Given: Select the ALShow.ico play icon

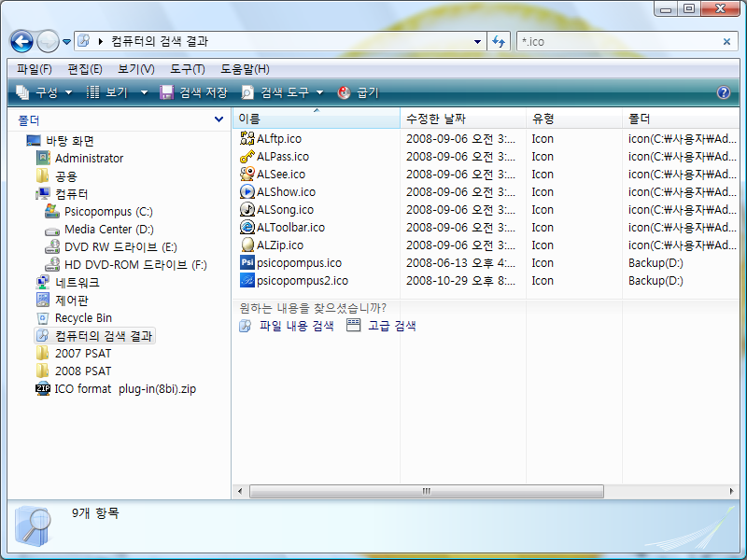Looking at the screenshot, I should [x=247, y=191].
